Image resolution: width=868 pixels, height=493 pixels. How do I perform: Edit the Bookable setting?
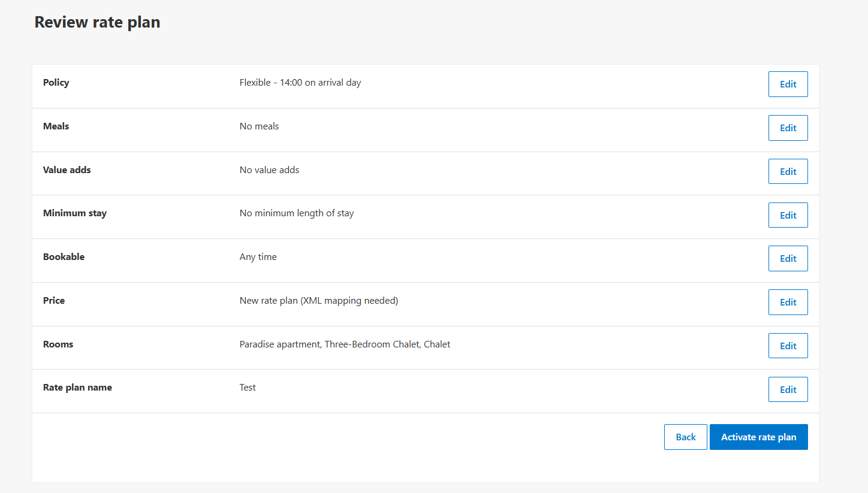[x=788, y=258]
